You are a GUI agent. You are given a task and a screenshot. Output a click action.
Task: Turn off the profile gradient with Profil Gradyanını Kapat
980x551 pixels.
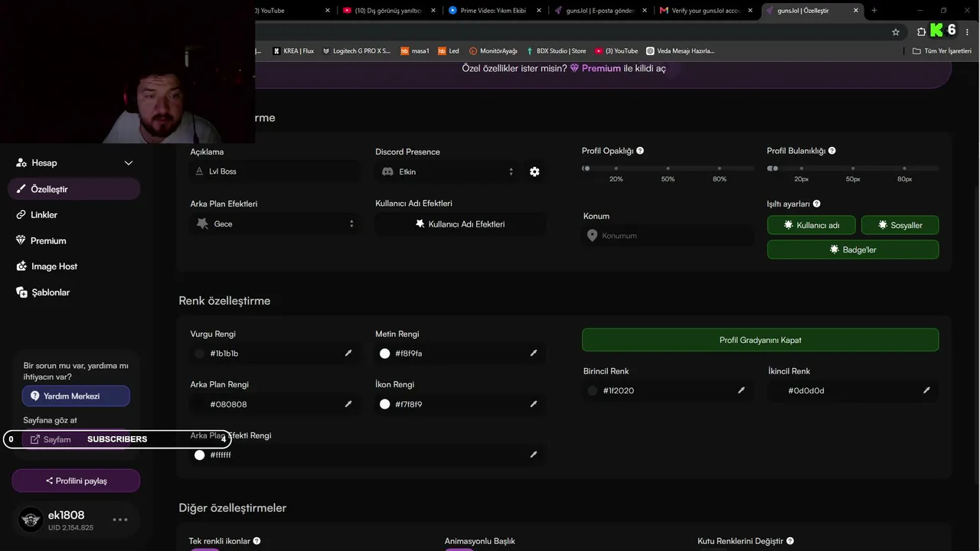(x=760, y=340)
